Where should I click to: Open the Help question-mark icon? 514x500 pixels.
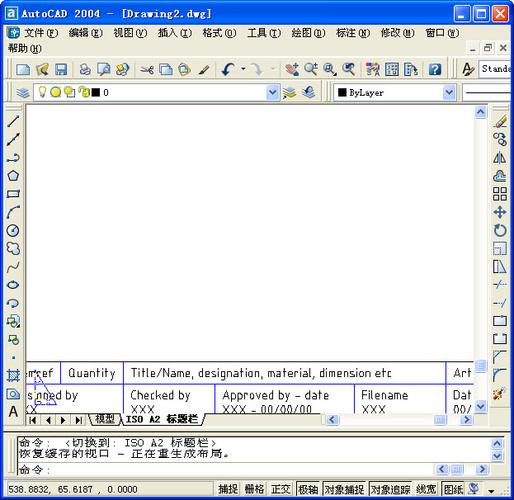(435, 69)
